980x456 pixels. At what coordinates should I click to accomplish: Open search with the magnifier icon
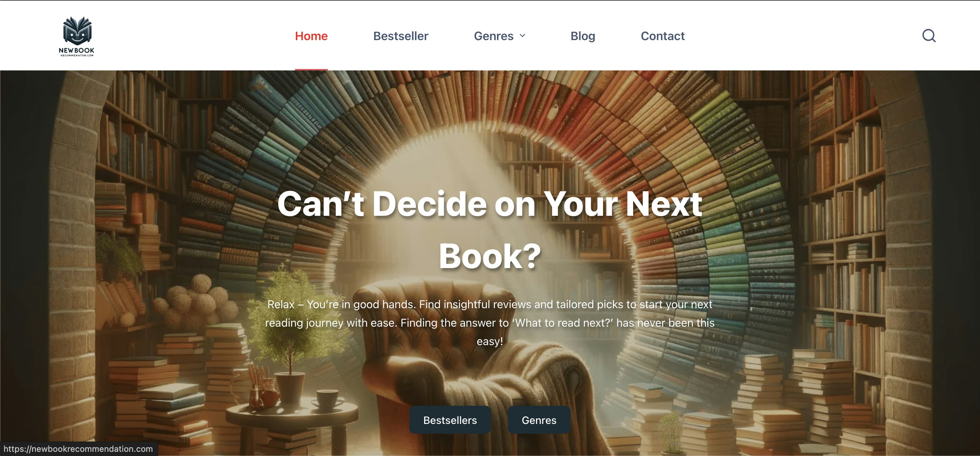pos(929,36)
